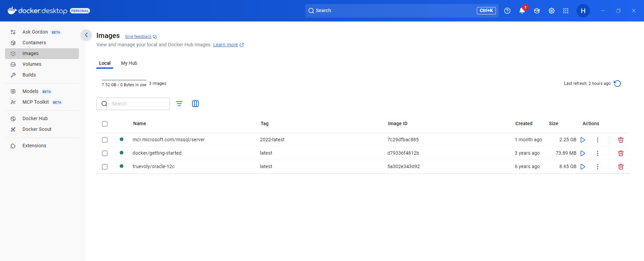
Task: Sort by the Name column header
Action: coord(140,123)
